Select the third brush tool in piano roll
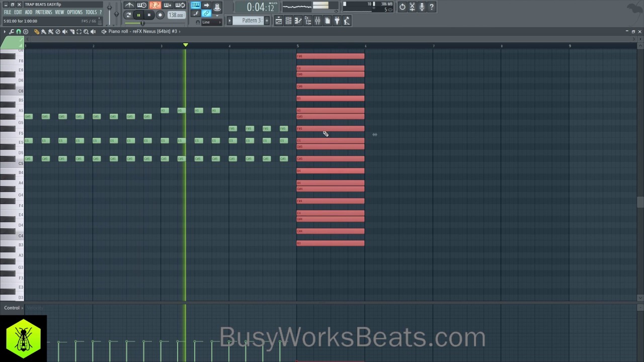The width and height of the screenshot is (644, 362). coord(51,32)
